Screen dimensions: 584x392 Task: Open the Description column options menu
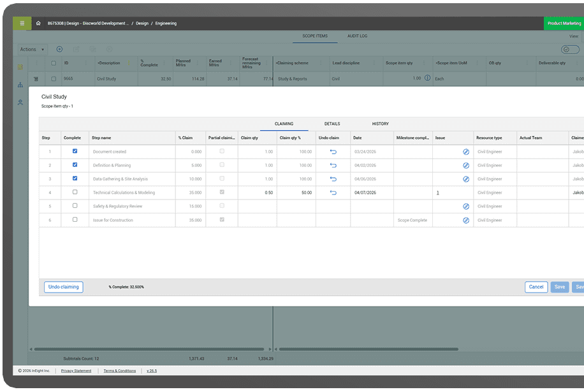129,62
